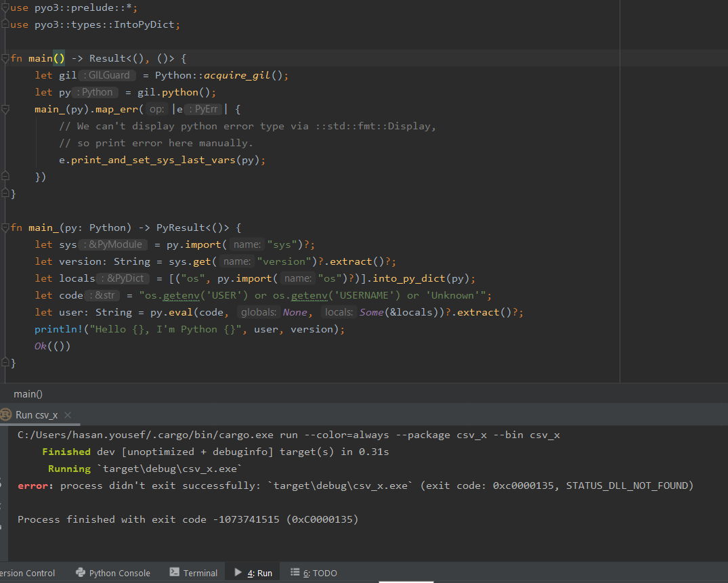The image size is (728, 583).
Task: Click the play triangle icon on the 4: Run button
Action: click(238, 573)
